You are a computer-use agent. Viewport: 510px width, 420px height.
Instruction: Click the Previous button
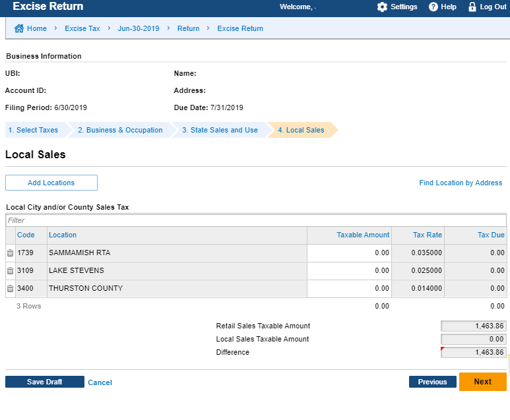pos(432,382)
